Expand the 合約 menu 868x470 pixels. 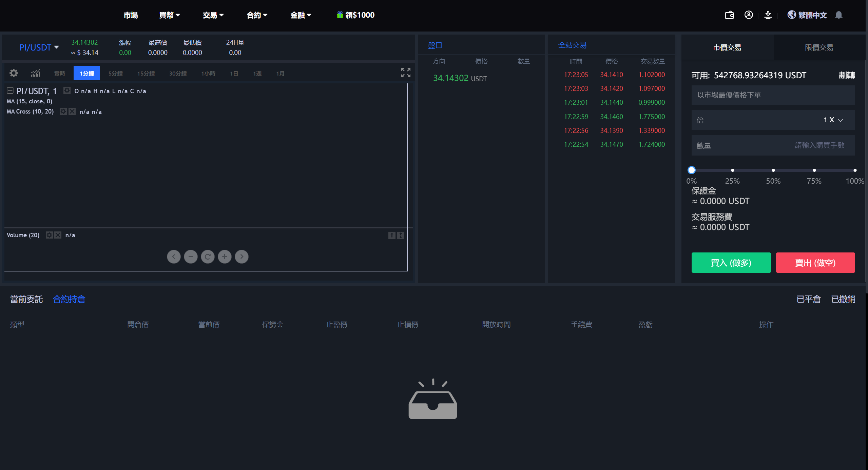(257, 15)
